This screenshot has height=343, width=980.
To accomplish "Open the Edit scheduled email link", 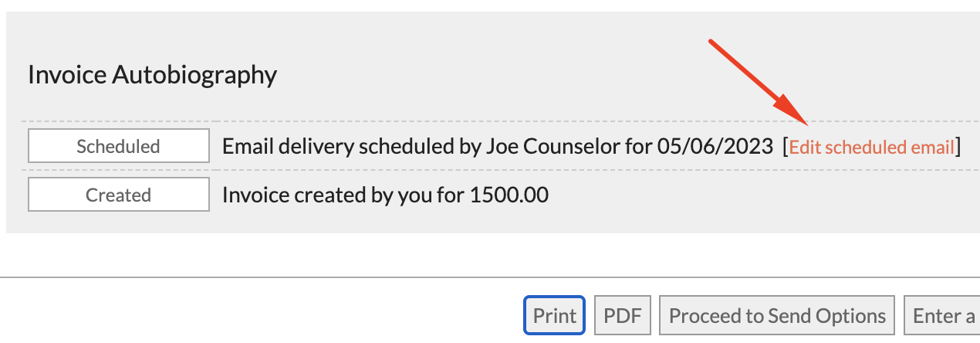I will (871, 147).
